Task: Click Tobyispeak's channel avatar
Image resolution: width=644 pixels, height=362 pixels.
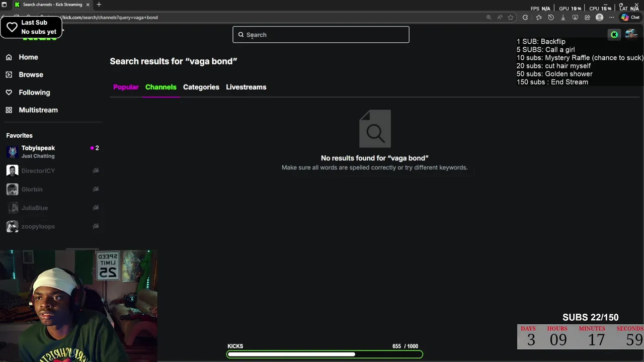Action: [x=12, y=152]
